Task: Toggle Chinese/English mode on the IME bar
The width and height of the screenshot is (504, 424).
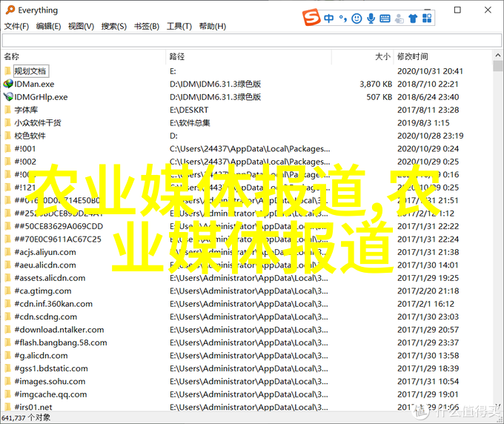Action: tap(328, 19)
